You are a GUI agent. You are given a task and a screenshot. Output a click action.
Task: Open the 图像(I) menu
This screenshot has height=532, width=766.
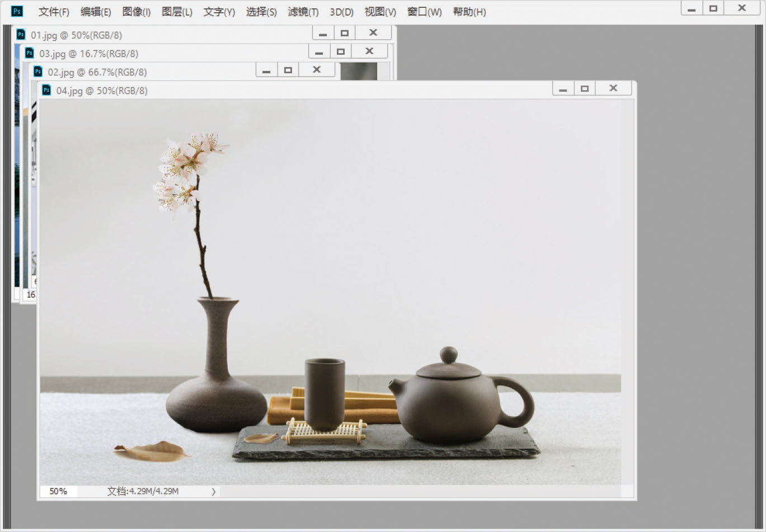137,12
